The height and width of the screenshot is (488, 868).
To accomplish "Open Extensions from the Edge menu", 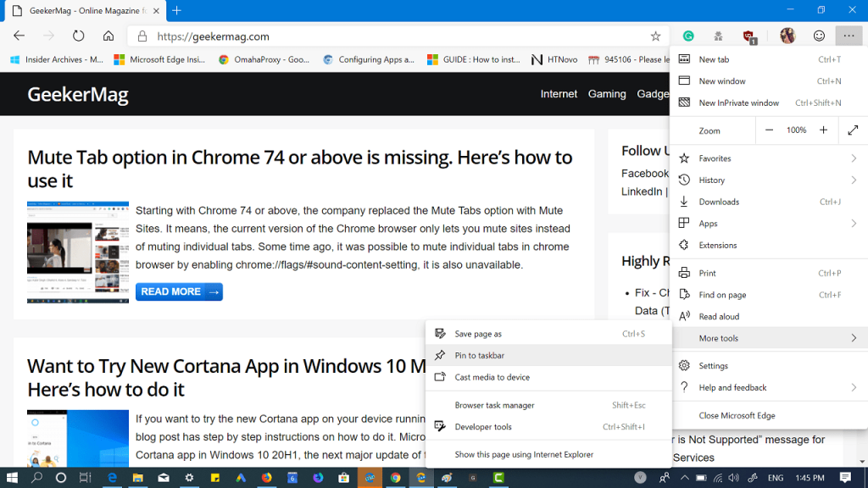I will click(x=769, y=245).
